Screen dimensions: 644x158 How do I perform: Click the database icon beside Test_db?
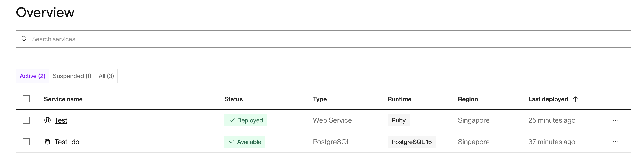47,142
